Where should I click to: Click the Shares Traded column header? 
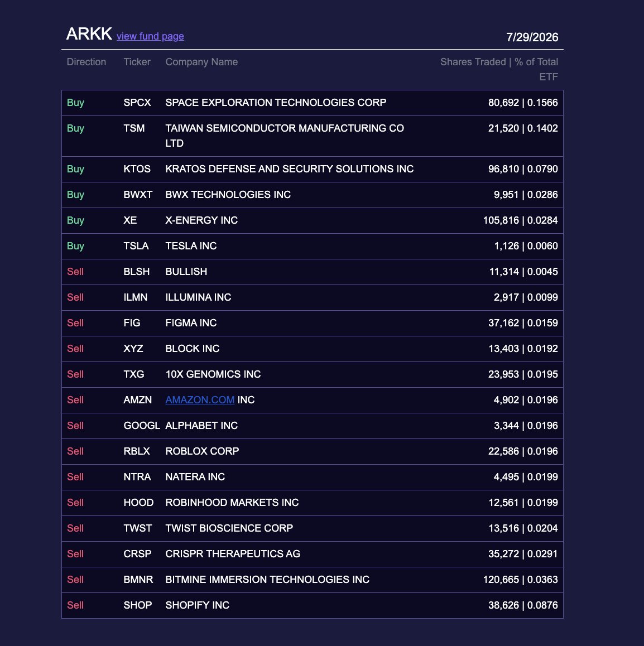click(x=499, y=69)
